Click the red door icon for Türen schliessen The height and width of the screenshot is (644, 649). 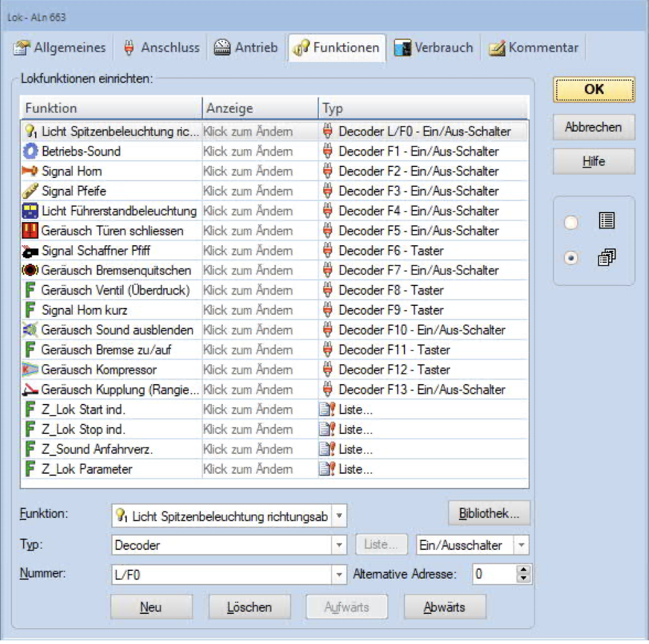[30, 230]
